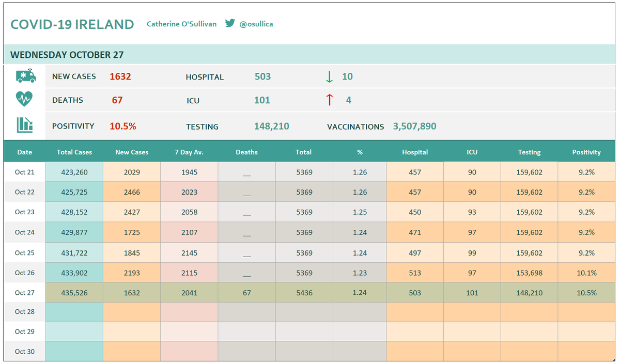The width and height of the screenshot is (620, 364).
Task: Click the ICU summary value 101
Action: pos(262,100)
